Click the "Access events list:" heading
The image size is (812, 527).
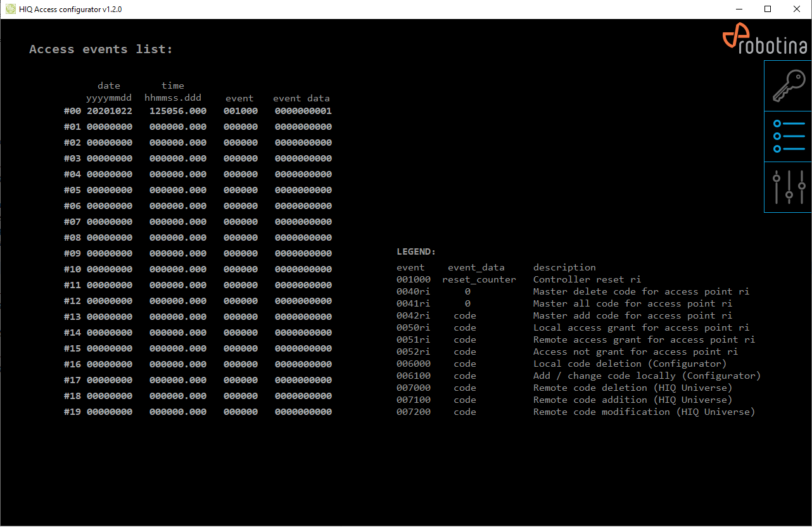pos(101,49)
